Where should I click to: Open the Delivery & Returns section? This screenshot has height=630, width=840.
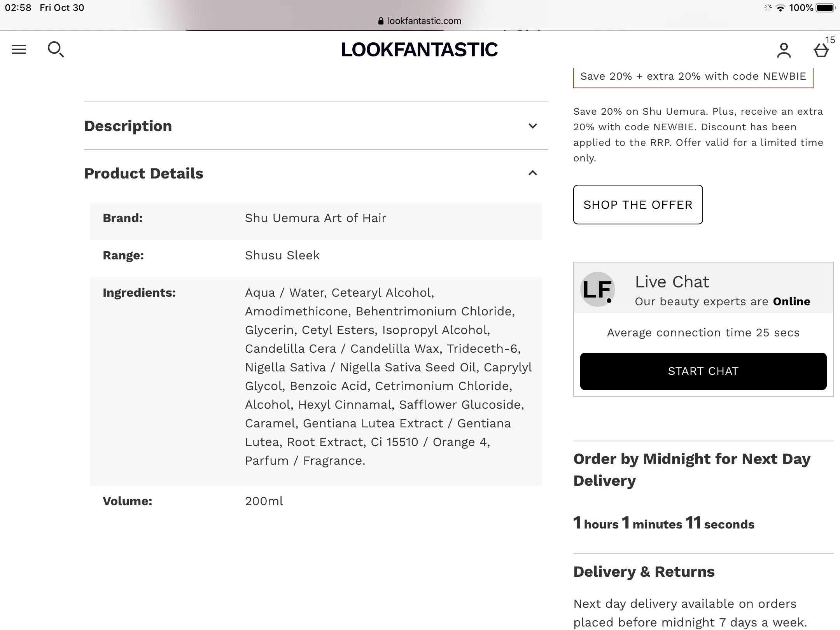click(x=644, y=572)
